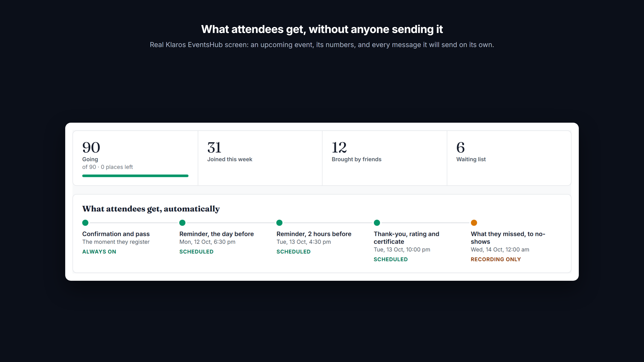Click 'The moment they register' text

[x=116, y=242]
